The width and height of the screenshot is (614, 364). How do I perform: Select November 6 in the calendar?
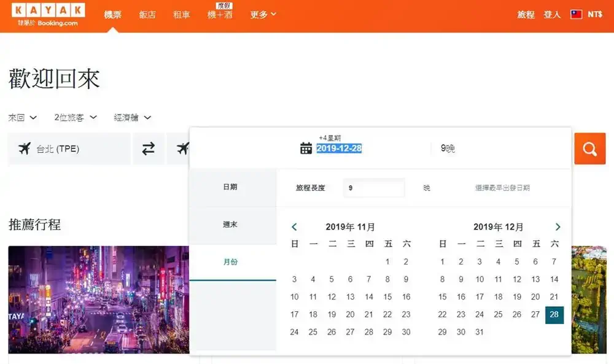coord(350,279)
